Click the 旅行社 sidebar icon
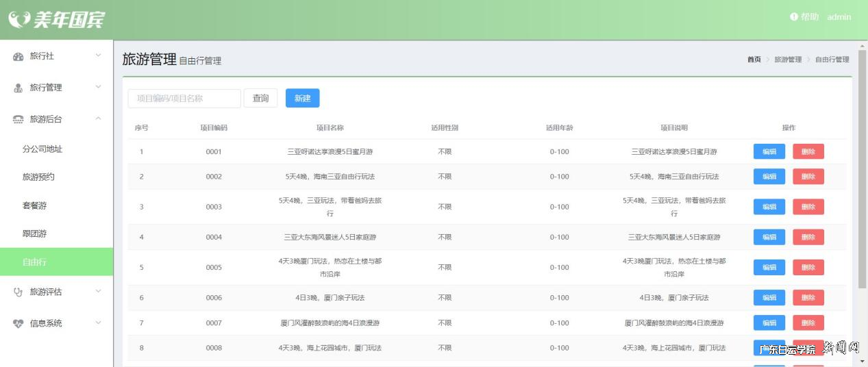Viewport: 868px width, 367px height. (x=18, y=57)
